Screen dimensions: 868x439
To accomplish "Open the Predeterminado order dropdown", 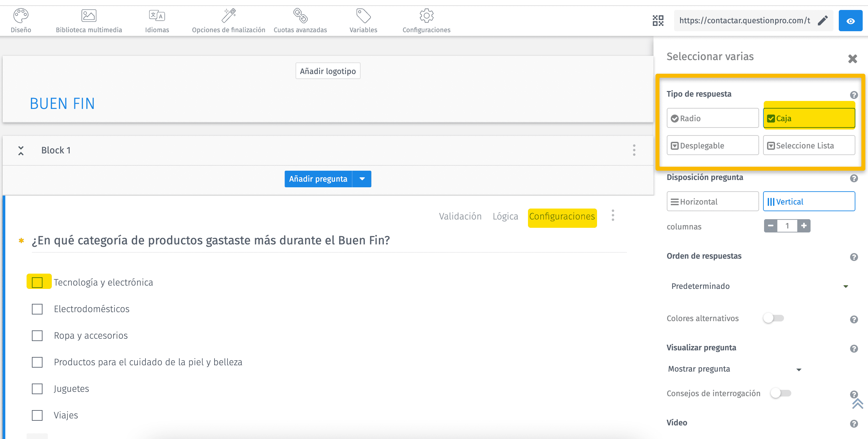I will 846,286.
